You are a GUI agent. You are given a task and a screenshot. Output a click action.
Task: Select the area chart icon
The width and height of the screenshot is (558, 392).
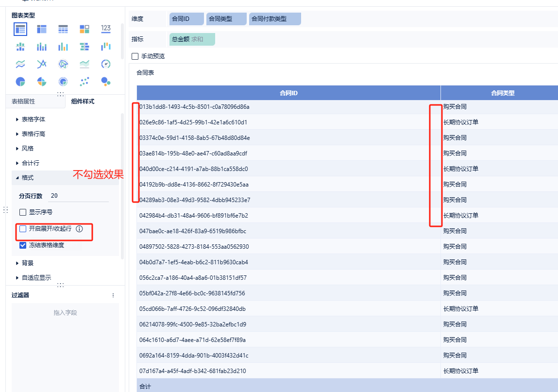tap(85, 64)
